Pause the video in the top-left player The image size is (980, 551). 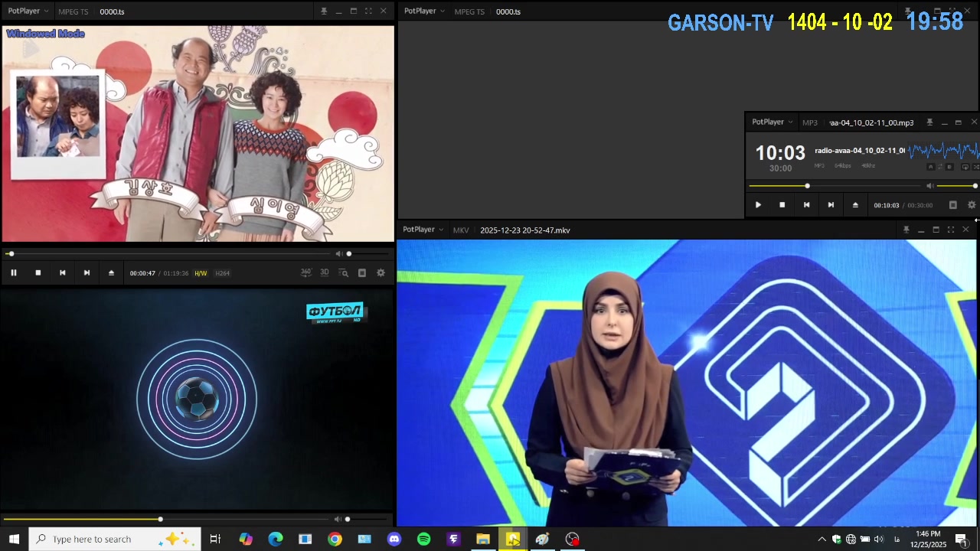point(13,273)
